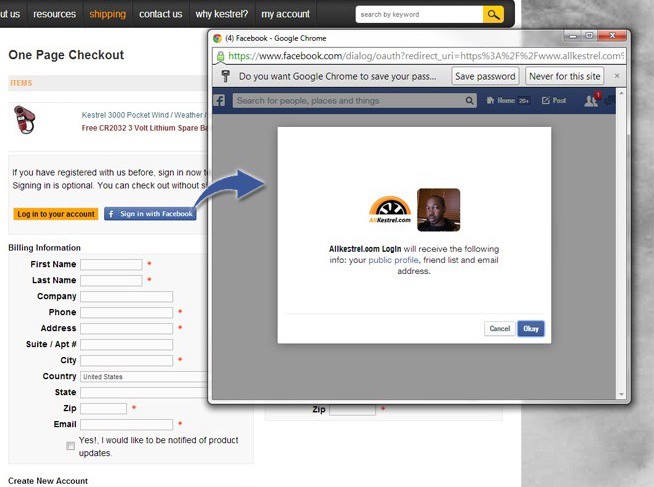Click the search by keyword field

click(419, 15)
